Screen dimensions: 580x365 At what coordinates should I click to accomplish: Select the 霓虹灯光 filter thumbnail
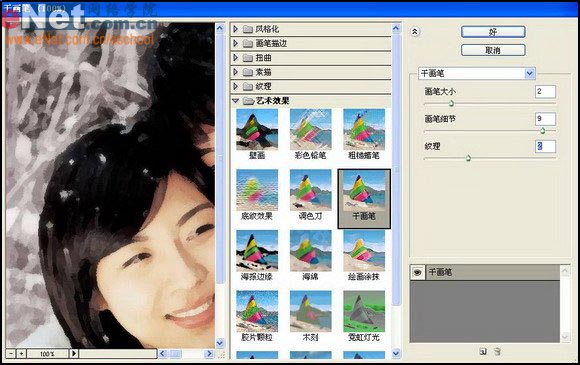click(x=364, y=311)
